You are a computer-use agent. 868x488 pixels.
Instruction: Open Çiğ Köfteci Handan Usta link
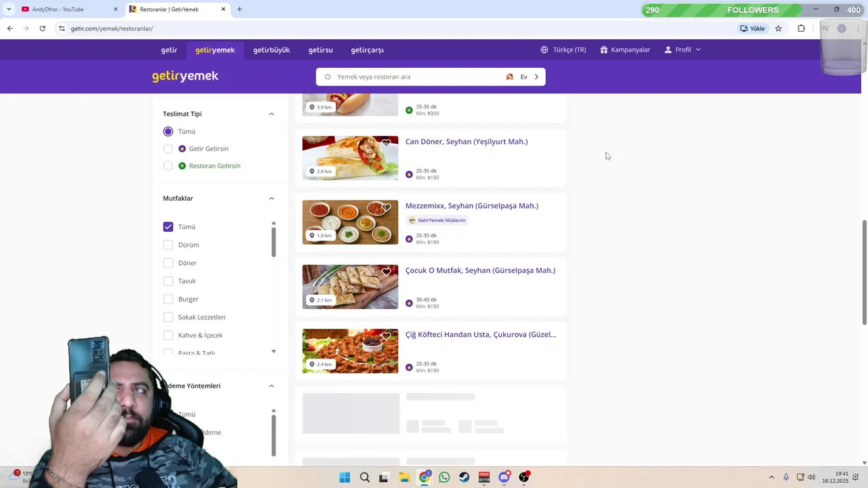[481, 335]
